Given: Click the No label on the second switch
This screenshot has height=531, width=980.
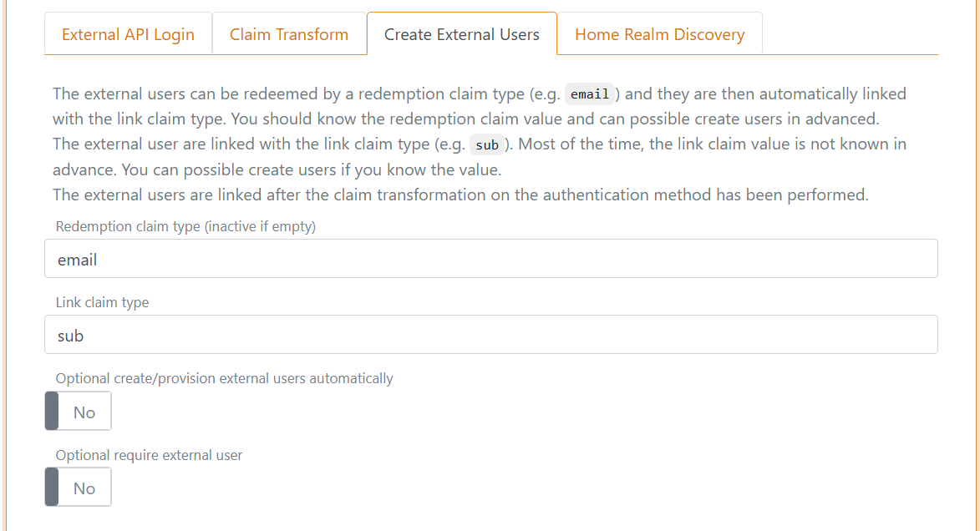Looking at the screenshot, I should 84,487.
